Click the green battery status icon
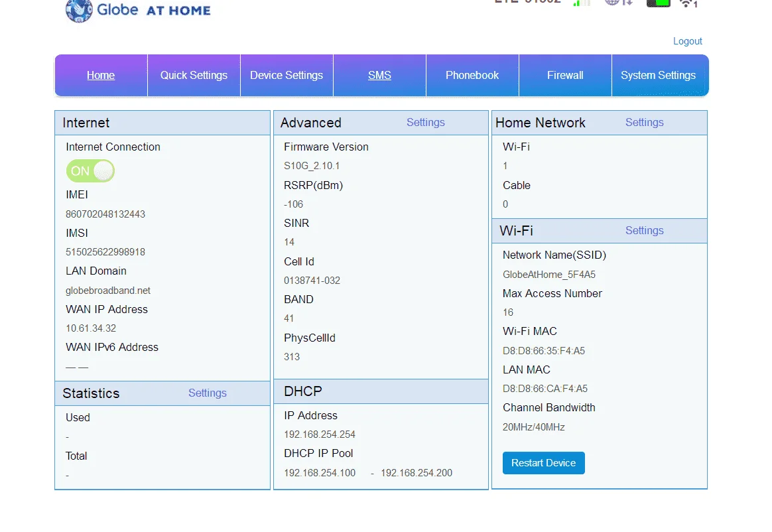Viewport: 772px width, 532px height. tap(659, 3)
